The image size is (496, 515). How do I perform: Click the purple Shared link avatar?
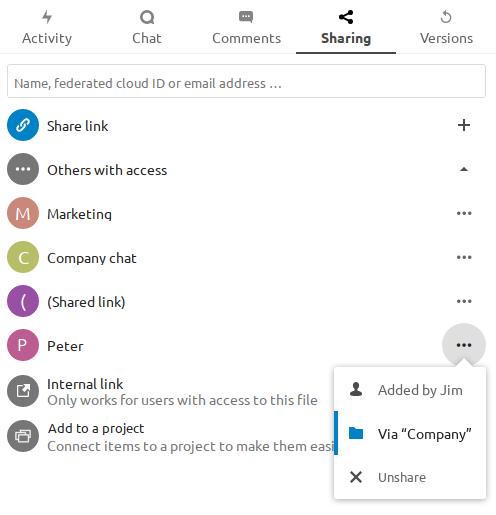(23, 301)
